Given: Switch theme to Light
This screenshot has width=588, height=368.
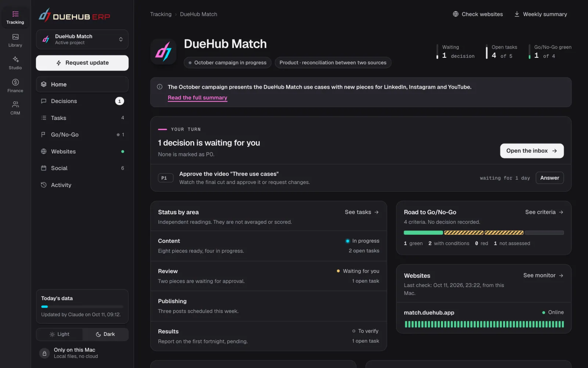Looking at the screenshot, I should point(60,334).
